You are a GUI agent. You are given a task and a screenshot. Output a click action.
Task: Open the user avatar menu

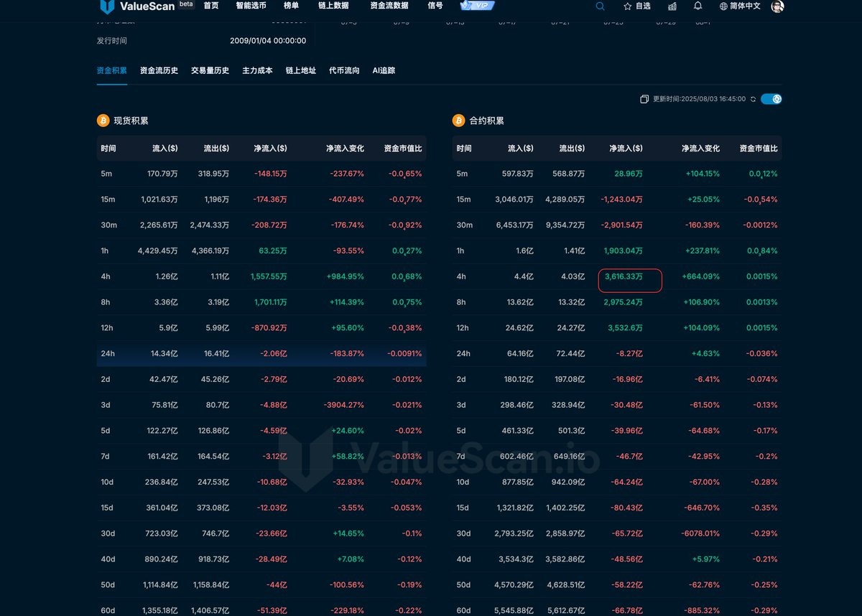777,6
